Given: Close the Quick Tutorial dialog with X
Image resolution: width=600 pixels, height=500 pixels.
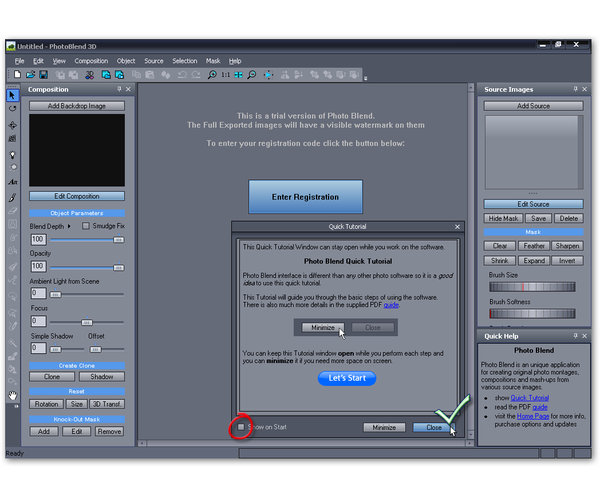Looking at the screenshot, I should pyautogui.click(x=457, y=227).
